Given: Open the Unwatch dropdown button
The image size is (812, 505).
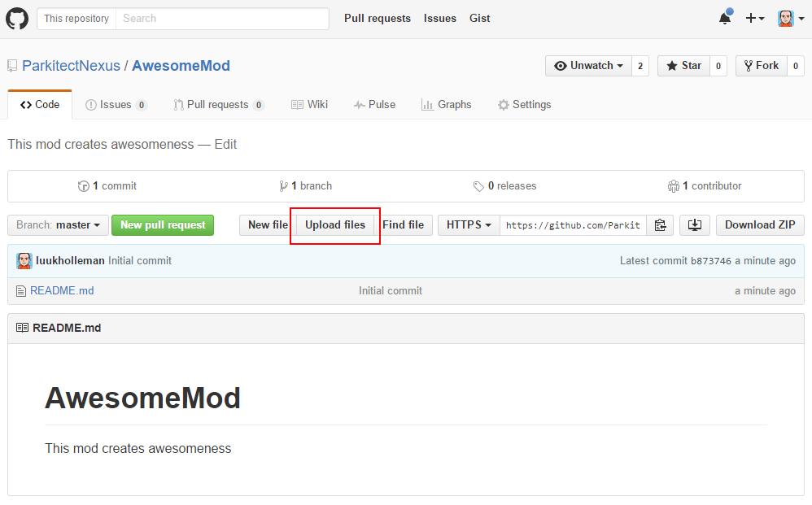Looking at the screenshot, I should coord(588,66).
